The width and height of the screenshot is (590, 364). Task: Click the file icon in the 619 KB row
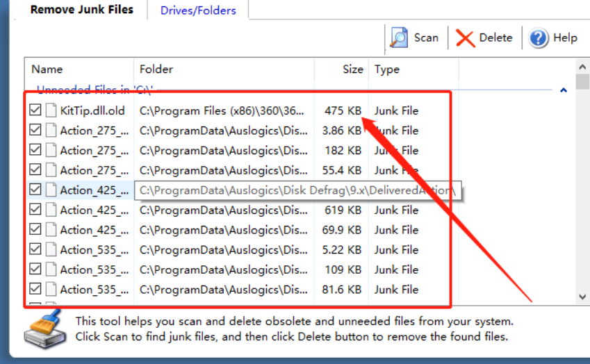51,210
